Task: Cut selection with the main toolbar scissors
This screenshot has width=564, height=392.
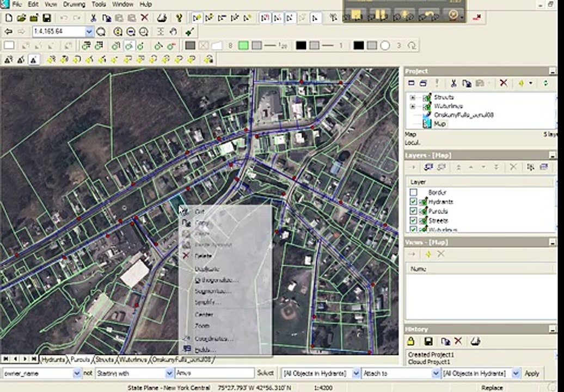Action: pos(93,17)
